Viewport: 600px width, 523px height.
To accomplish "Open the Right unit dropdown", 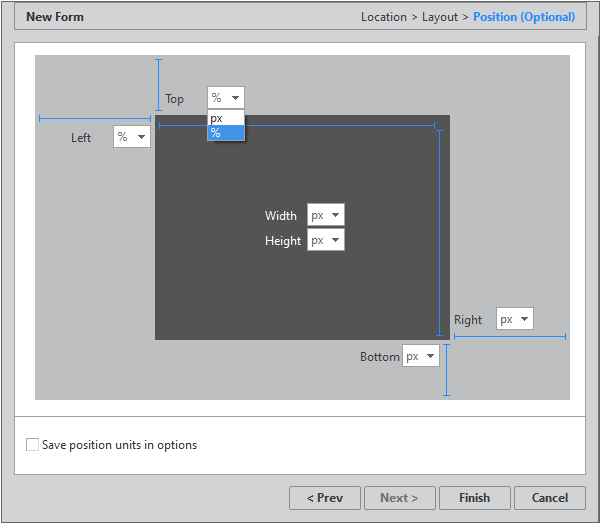I will point(515,319).
